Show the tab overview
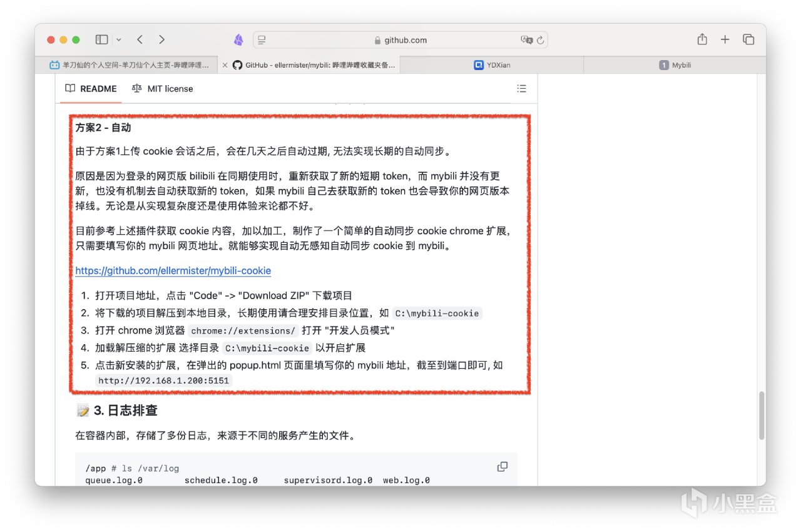Screen dimensions: 801x532 [748, 39]
